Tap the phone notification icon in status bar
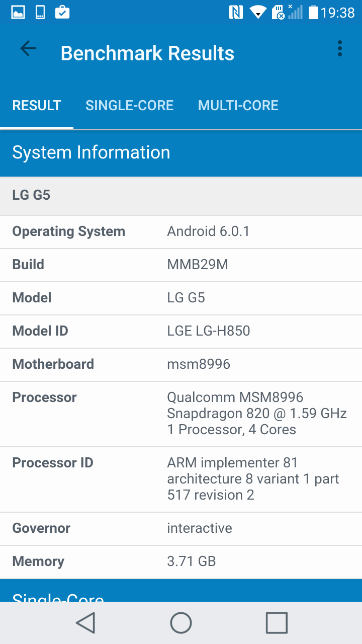The image size is (362, 644). click(40, 12)
